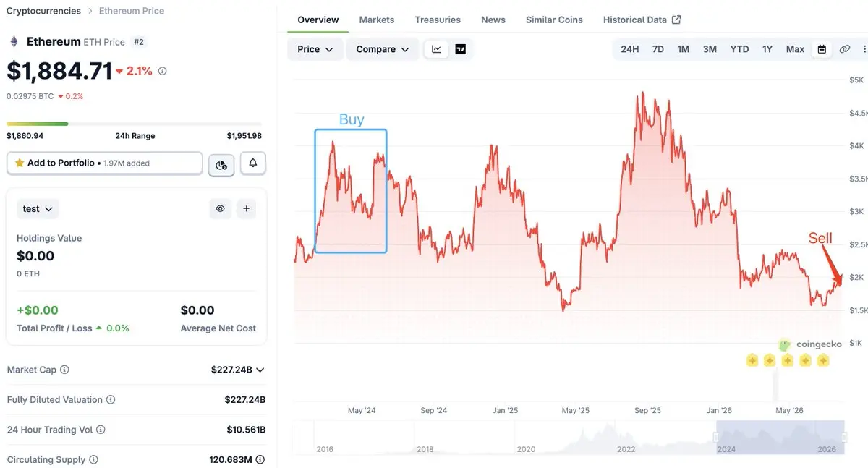Click the plus icon in test portfolio
Screen dimensions: 868x468
246,208
